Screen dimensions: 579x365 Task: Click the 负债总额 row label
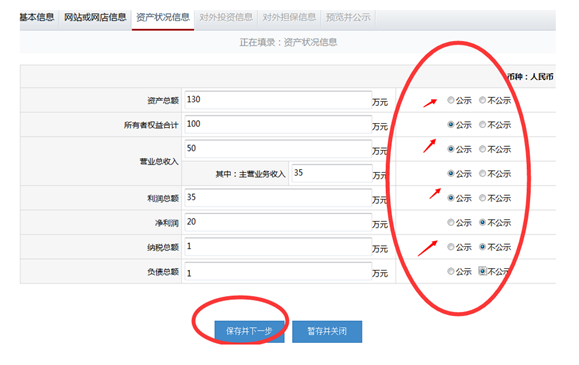tap(163, 272)
